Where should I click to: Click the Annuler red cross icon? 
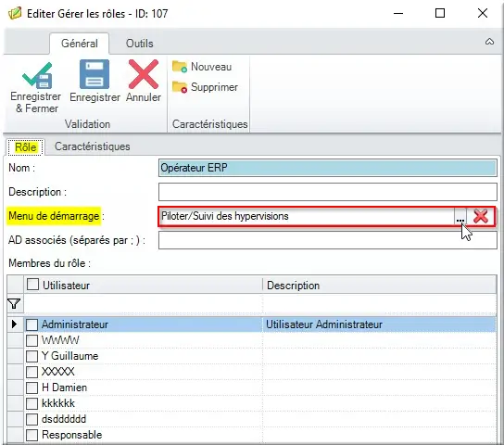(144, 74)
